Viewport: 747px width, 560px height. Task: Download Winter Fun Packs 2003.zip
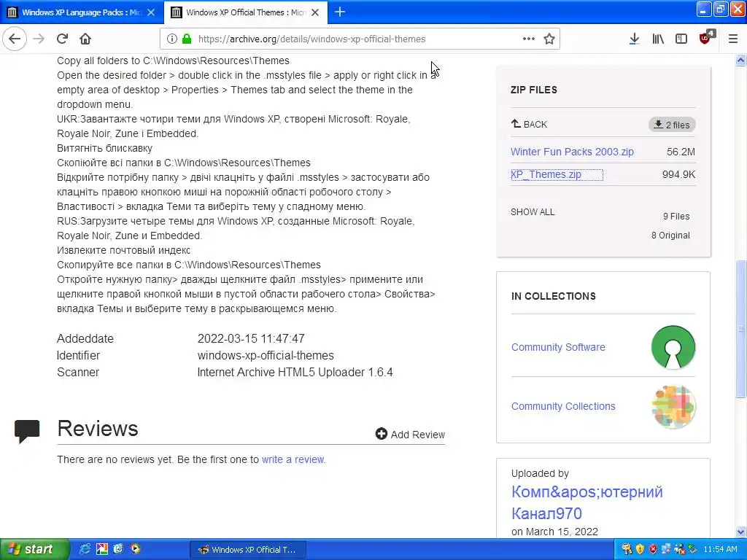pos(572,152)
